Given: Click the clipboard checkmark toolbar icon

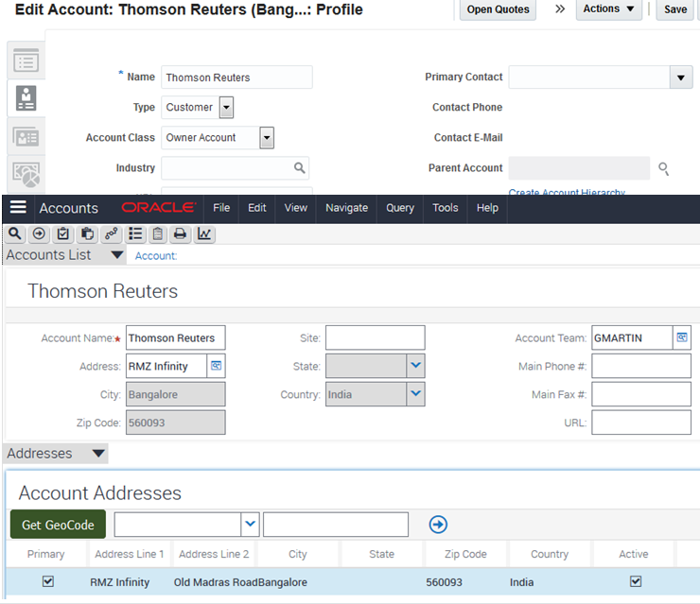Looking at the screenshot, I should tap(63, 233).
